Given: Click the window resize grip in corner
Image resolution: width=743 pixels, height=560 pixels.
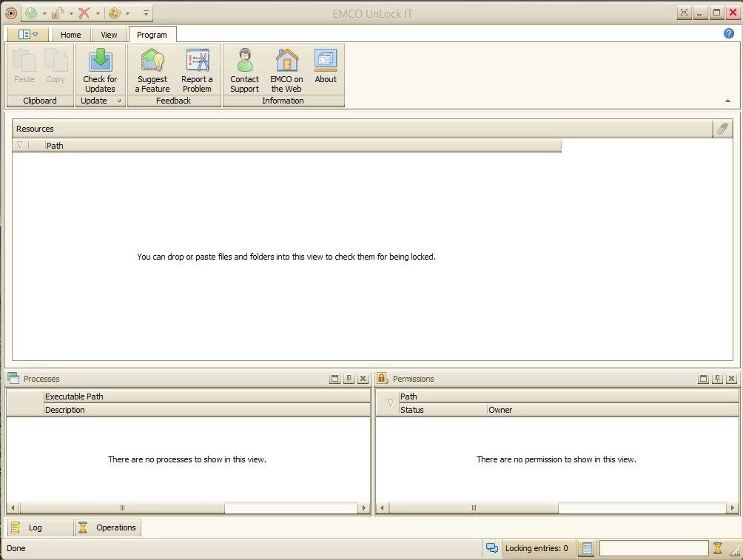Looking at the screenshot, I should point(735,551).
